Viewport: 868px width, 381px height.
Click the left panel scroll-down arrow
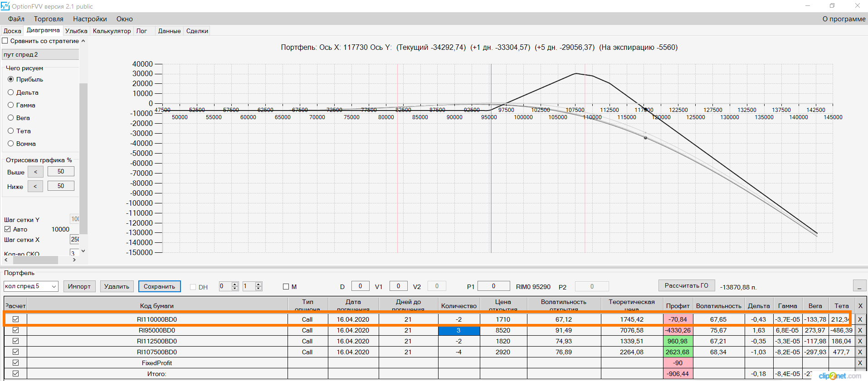tap(83, 251)
